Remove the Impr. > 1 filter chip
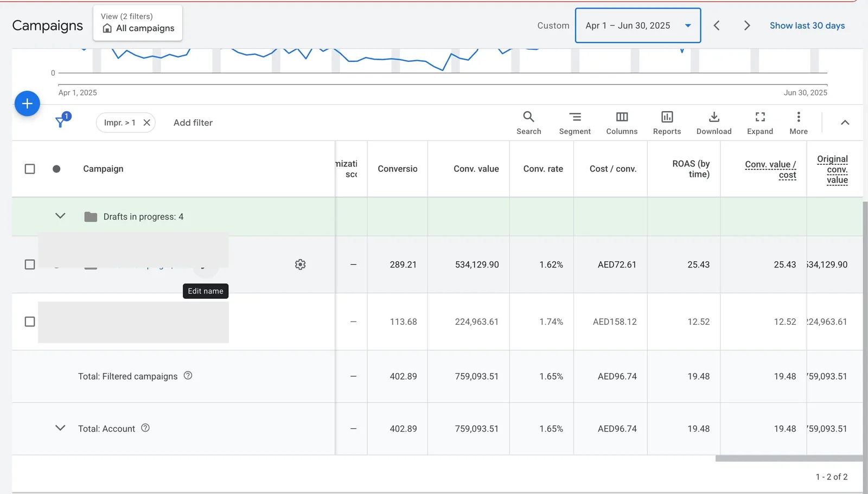868x494 pixels. 146,123
